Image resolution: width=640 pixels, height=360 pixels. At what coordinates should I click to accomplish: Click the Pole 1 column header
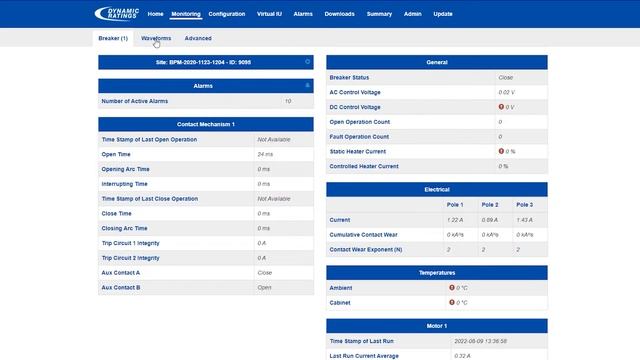point(455,204)
